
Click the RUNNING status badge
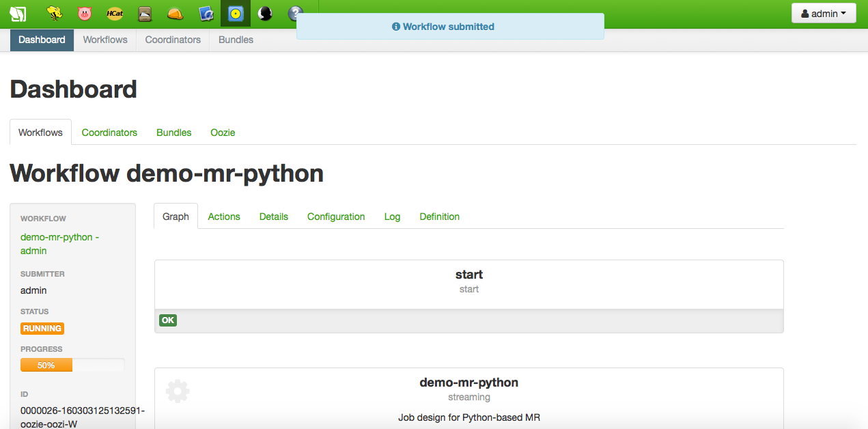pos(42,329)
